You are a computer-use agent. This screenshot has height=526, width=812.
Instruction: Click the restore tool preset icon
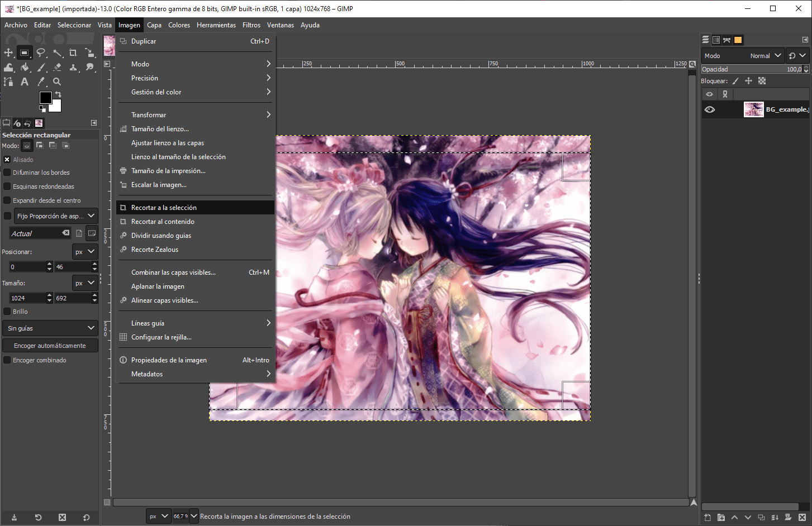(38, 517)
